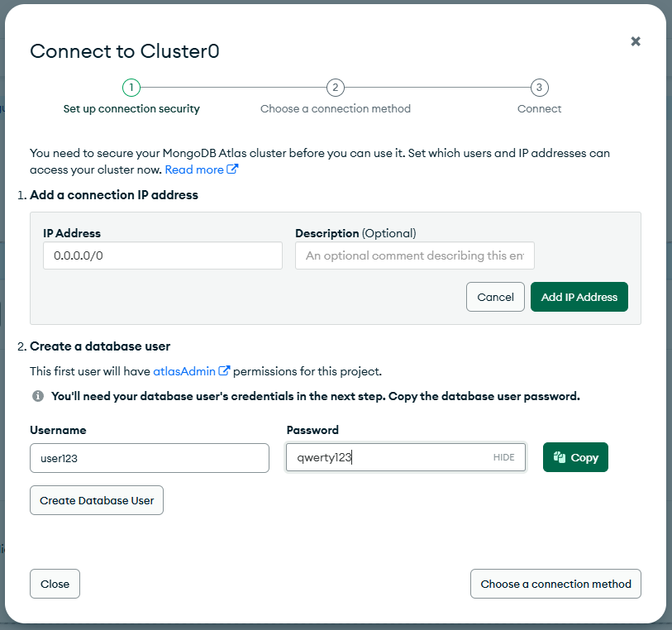
Task: Cancel adding the IP address
Action: tap(495, 297)
